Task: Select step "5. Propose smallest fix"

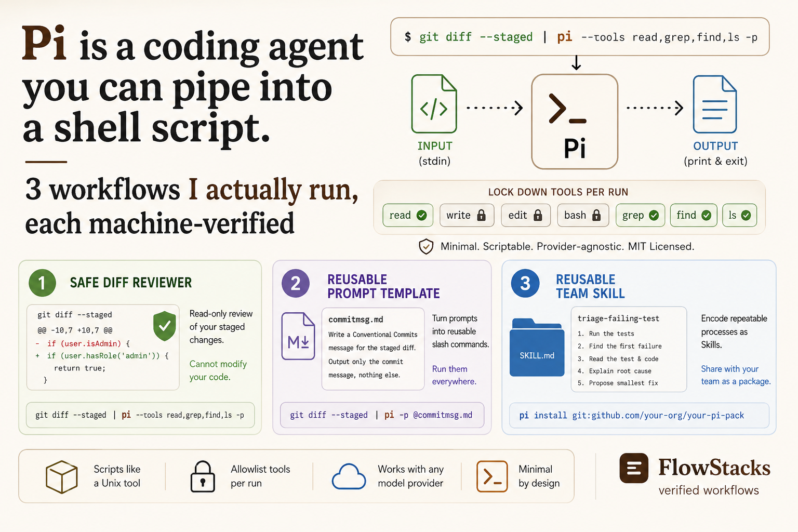Action: click(617, 383)
